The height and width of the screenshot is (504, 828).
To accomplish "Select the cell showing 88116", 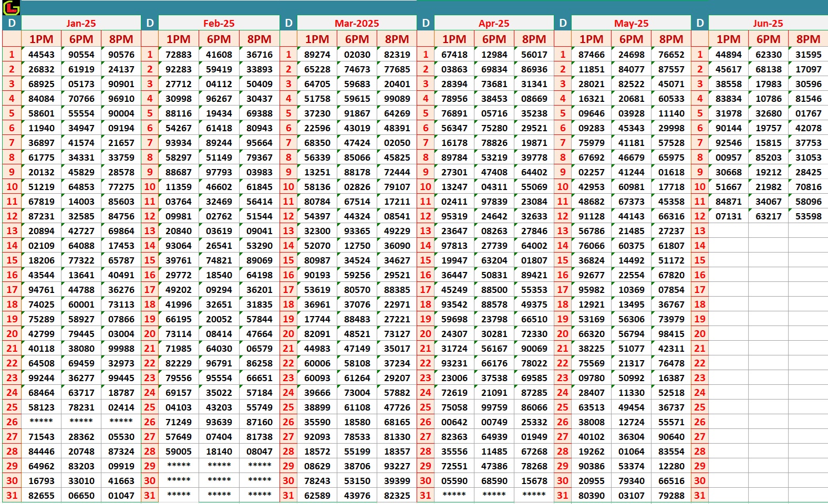I will click(x=179, y=113).
